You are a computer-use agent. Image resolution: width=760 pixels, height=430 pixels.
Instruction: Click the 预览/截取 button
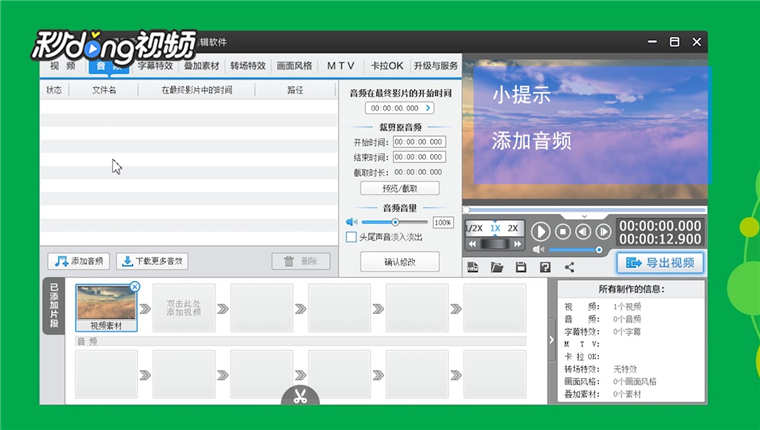tap(400, 188)
